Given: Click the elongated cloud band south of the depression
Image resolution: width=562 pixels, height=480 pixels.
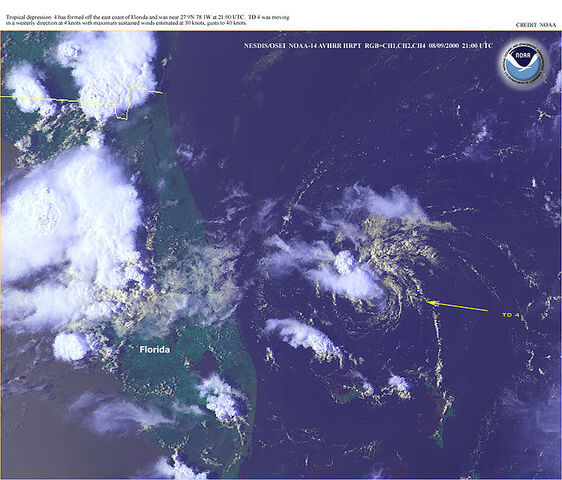Looking at the screenshot, I should coord(303,337).
